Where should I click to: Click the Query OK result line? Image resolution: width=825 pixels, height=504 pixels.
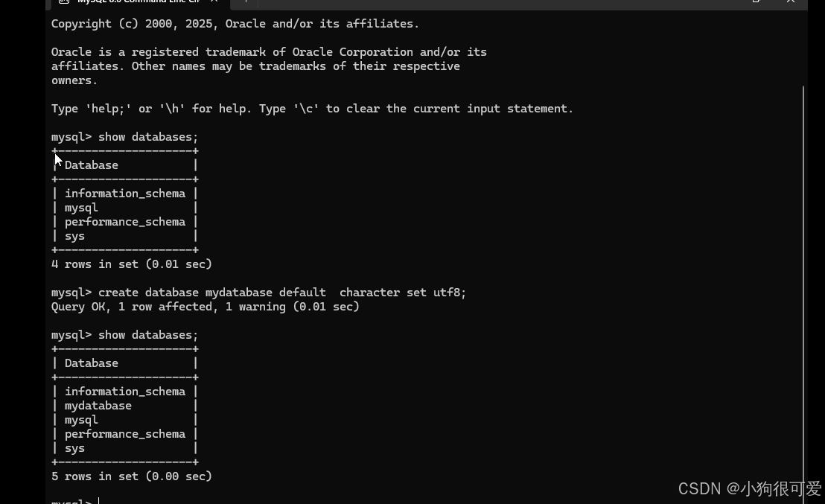click(x=206, y=307)
